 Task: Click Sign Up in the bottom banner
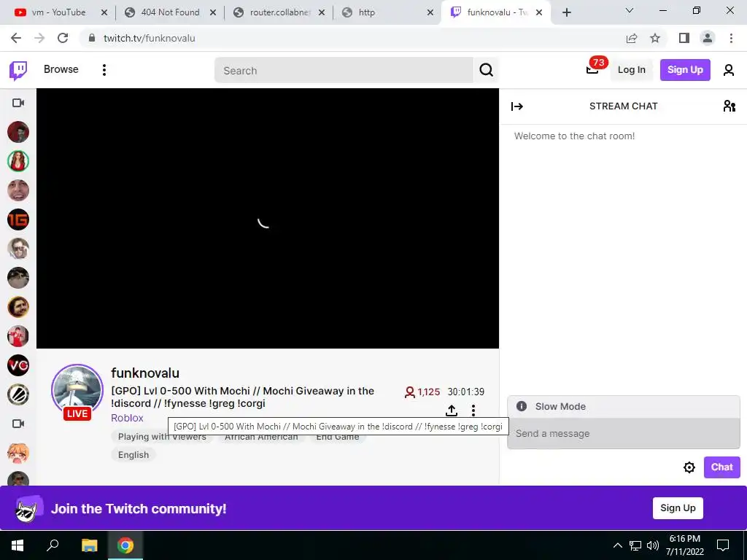click(678, 508)
